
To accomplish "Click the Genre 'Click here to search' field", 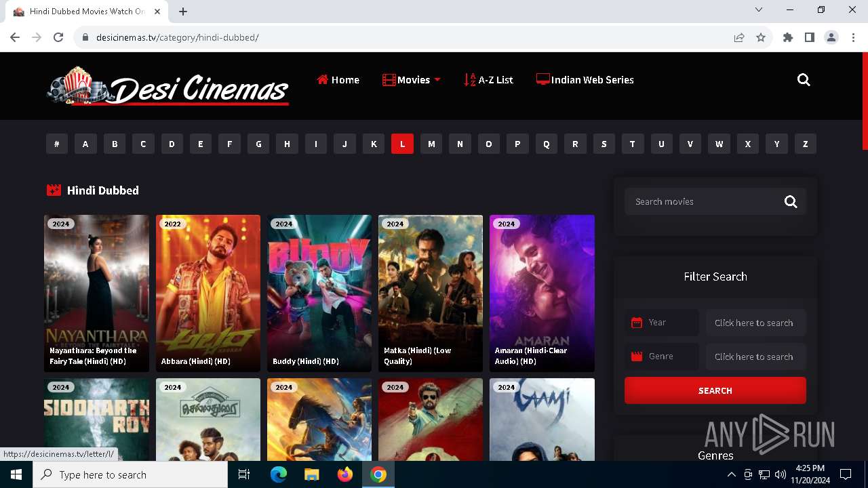I will coord(756,357).
